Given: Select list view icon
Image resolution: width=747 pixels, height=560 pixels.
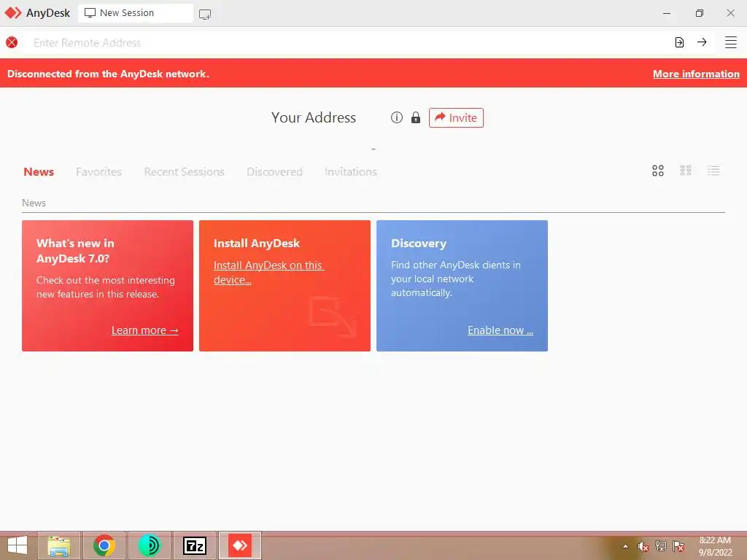Looking at the screenshot, I should point(713,171).
